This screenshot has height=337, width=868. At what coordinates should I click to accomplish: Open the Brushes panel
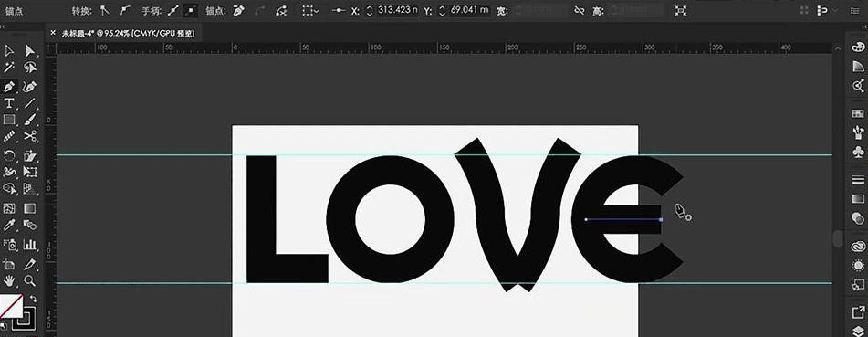[x=858, y=132]
